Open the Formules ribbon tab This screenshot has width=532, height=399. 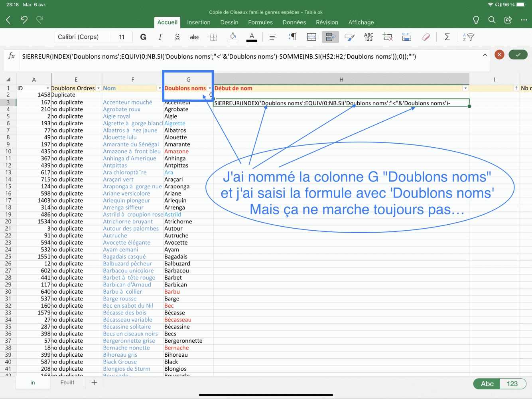coord(260,22)
